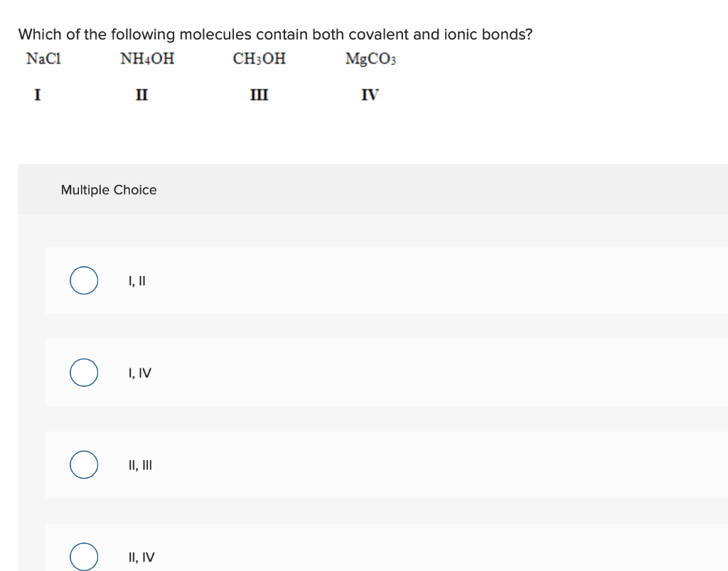Choose the II, IV radio button

[84, 557]
